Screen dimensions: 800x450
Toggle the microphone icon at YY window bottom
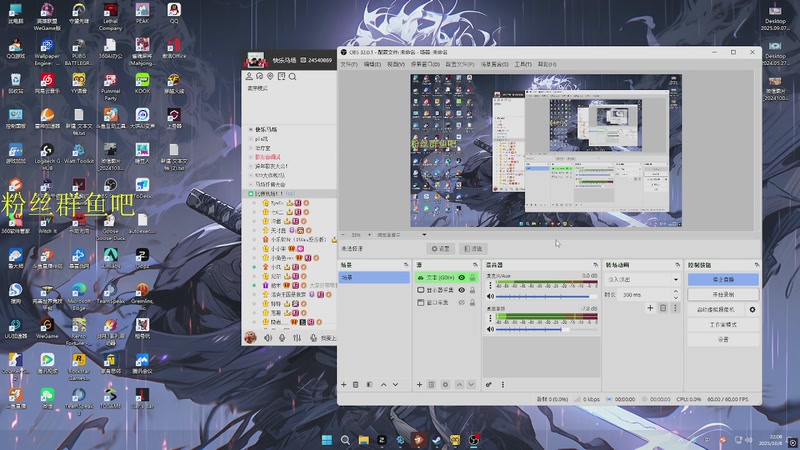click(282, 338)
